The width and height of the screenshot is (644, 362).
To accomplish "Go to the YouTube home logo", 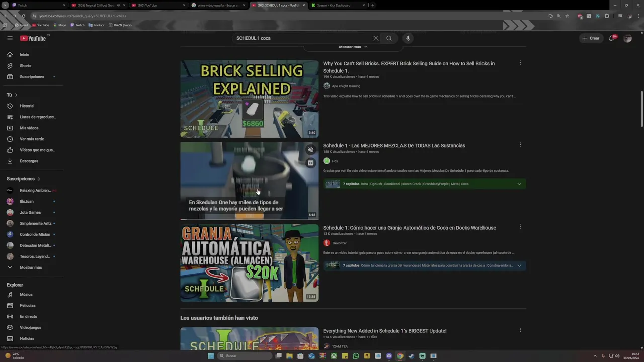I will [33, 38].
